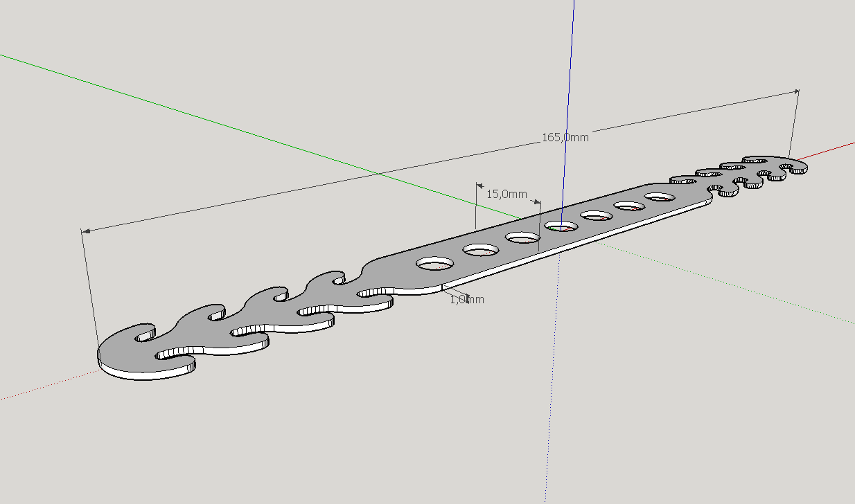Select the 1,0mm thickness dimension label

(x=467, y=300)
